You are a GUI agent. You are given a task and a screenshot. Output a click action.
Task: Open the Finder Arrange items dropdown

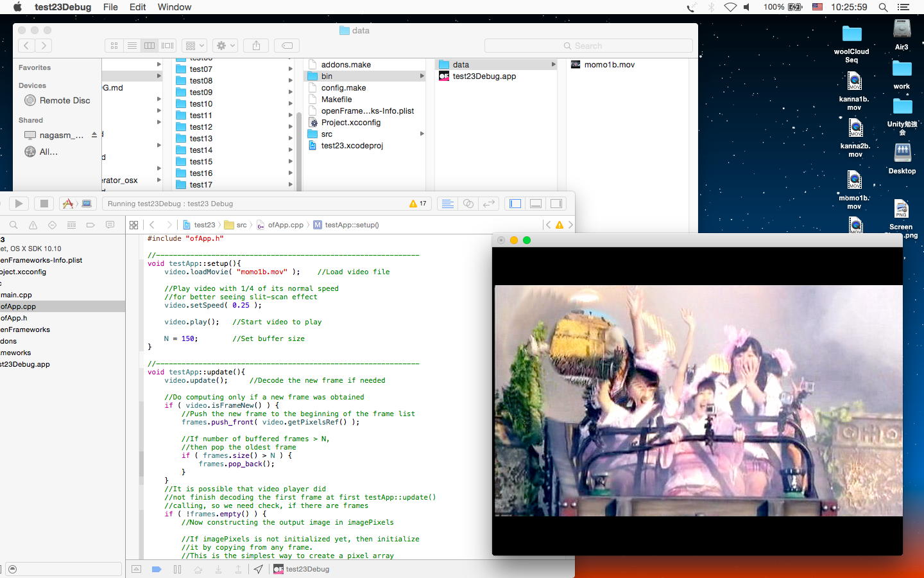(x=194, y=46)
